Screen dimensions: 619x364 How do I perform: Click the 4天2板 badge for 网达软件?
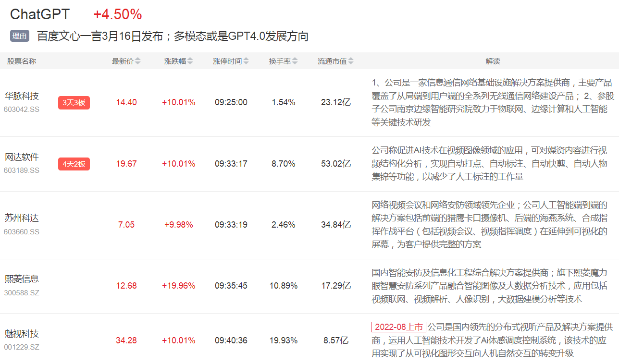pos(74,164)
